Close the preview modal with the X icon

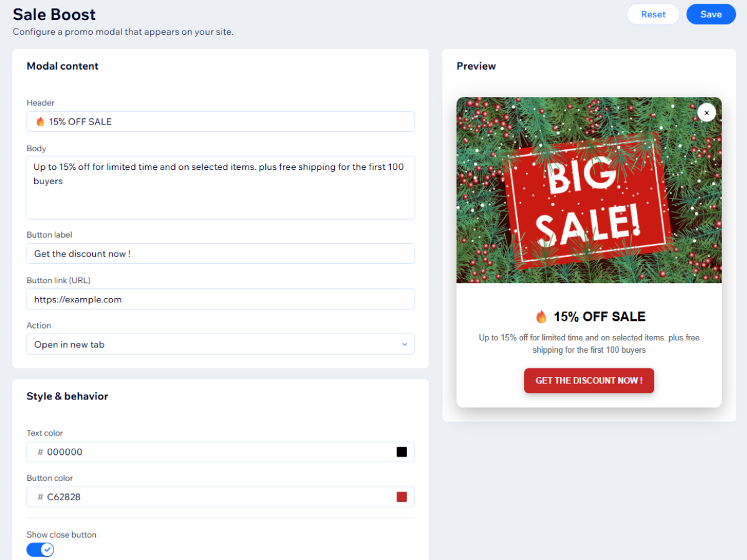[x=707, y=113]
